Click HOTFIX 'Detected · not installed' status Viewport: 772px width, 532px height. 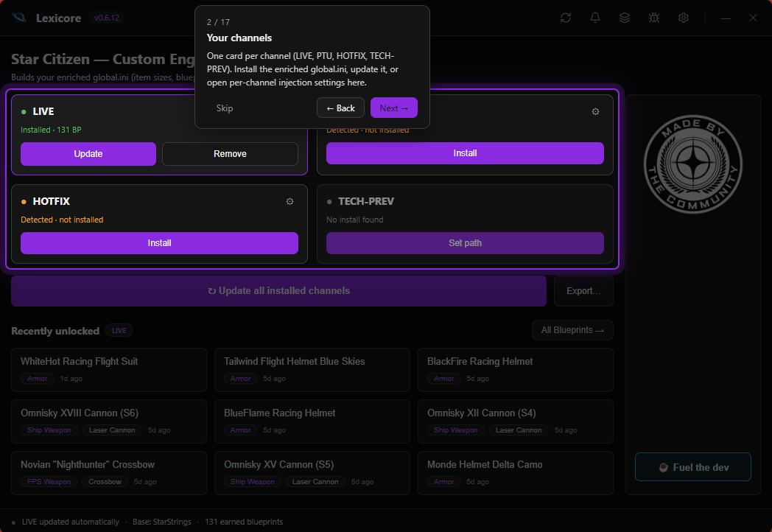click(x=62, y=220)
